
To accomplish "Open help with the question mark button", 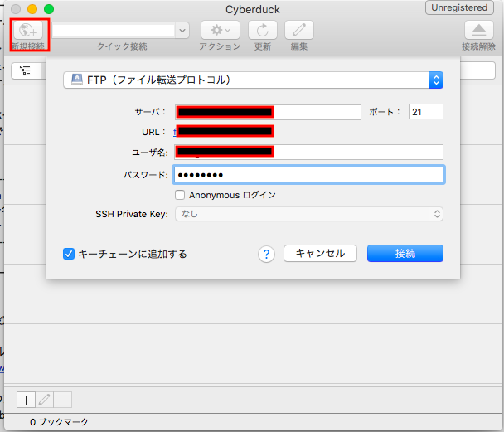I will point(266,255).
